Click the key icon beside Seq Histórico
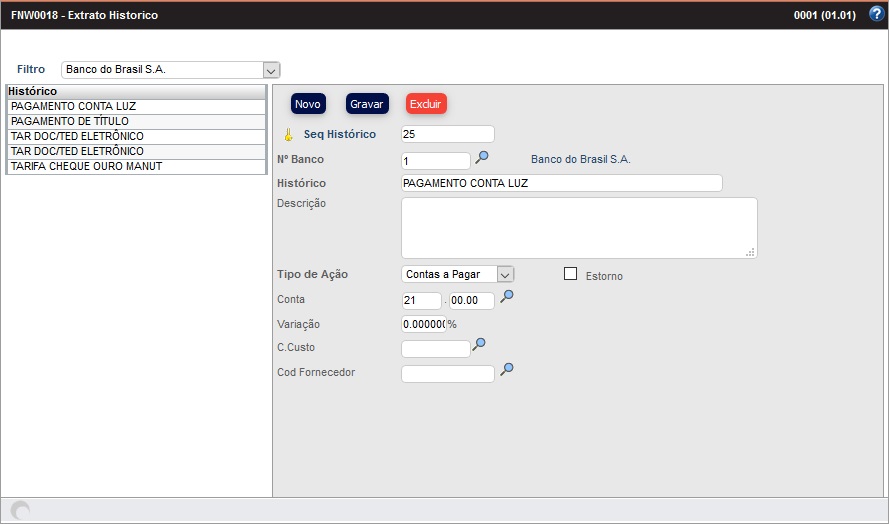 (288, 135)
